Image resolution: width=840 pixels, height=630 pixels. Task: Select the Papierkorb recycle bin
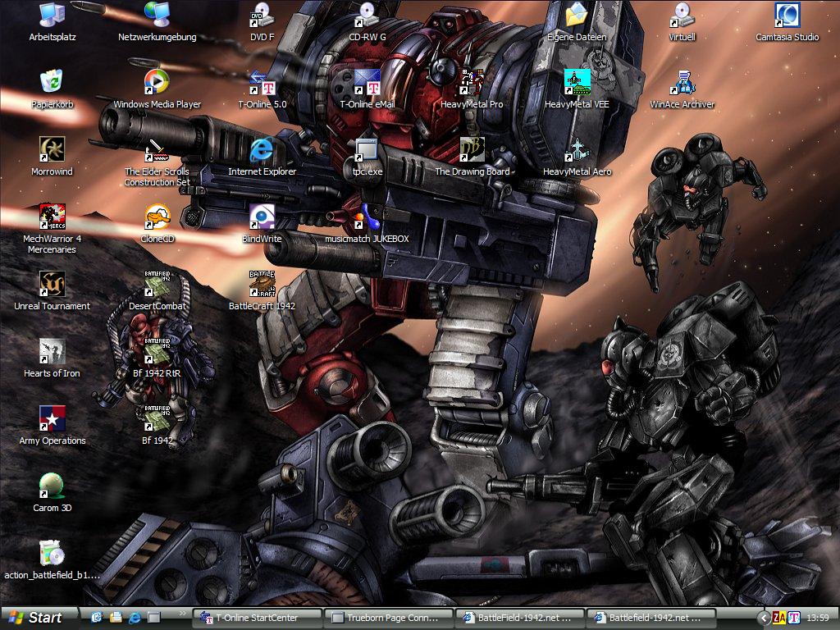[x=52, y=89]
